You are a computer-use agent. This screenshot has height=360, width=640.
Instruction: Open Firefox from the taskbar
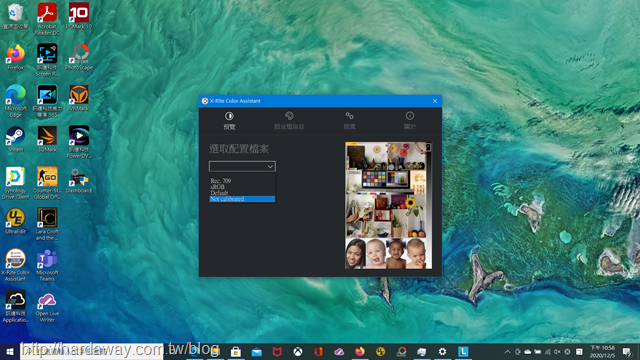(360, 351)
